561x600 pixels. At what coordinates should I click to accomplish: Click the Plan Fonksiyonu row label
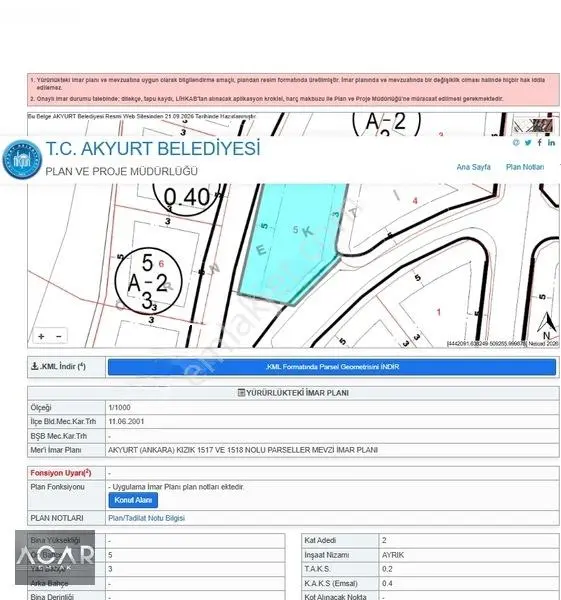click(57, 487)
